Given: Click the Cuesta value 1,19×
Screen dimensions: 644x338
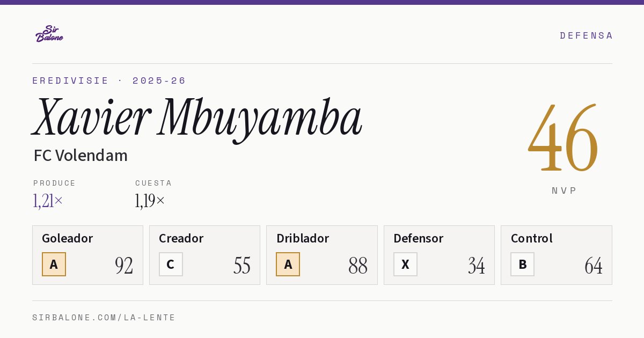Looking at the screenshot, I should pos(150,201).
